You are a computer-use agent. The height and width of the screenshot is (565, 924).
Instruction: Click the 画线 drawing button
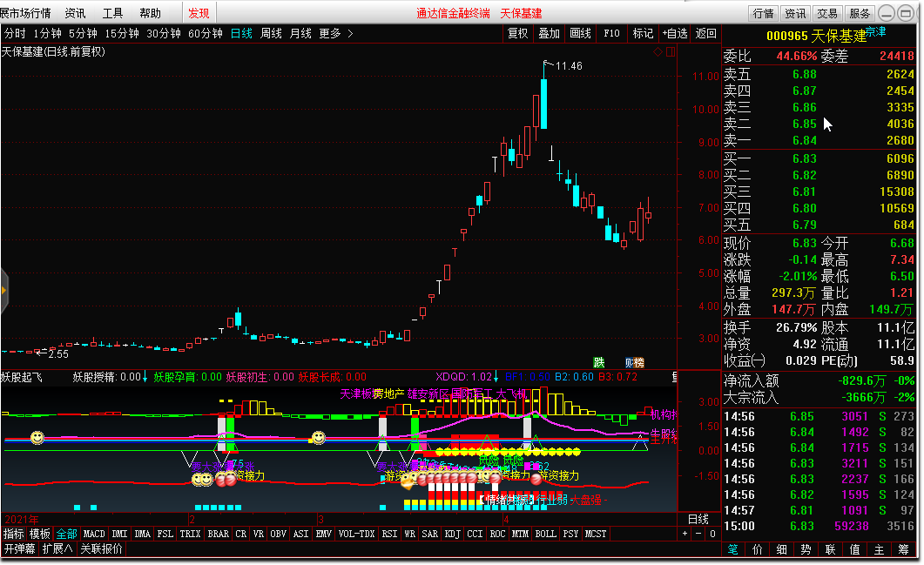pyautogui.click(x=581, y=34)
